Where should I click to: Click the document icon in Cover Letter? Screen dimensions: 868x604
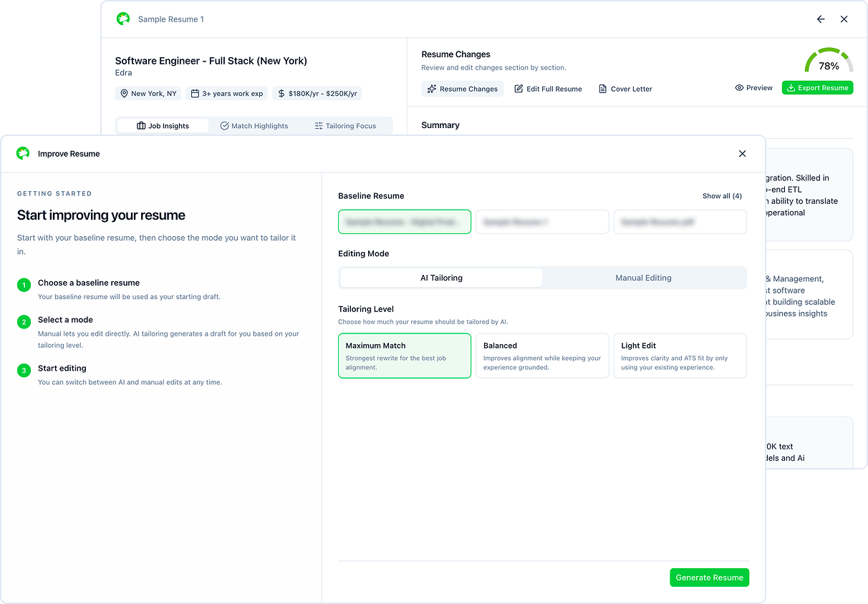pyautogui.click(x=603, y=89)
